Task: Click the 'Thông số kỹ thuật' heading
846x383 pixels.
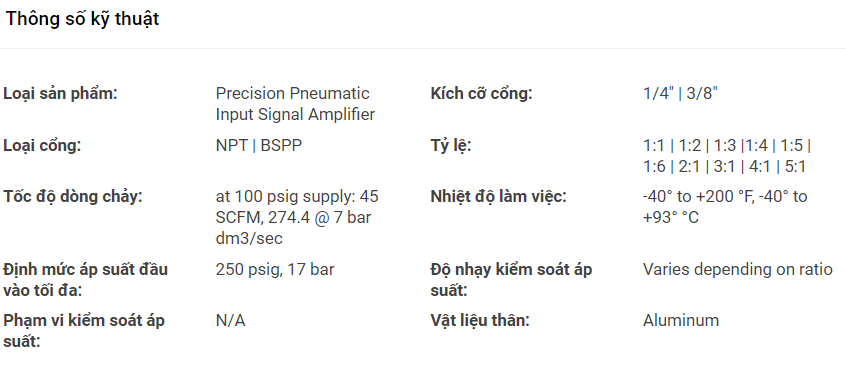Action: tap(83, 19)
